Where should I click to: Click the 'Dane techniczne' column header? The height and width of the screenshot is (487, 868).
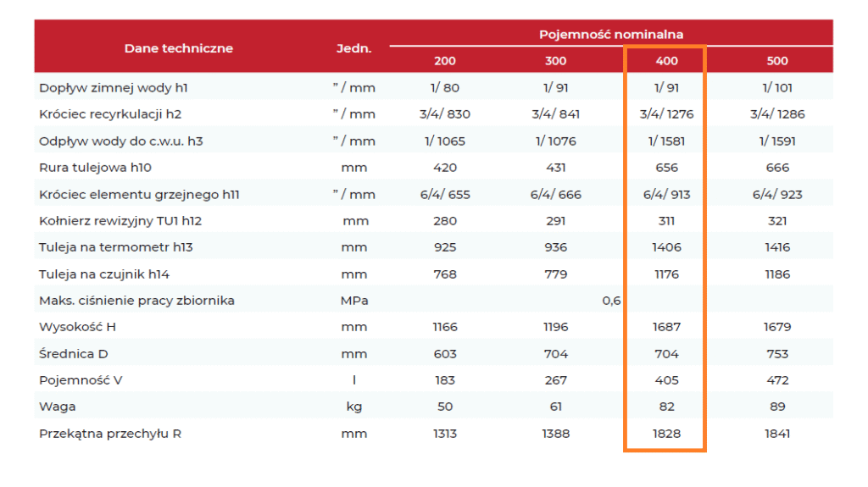pos(178,48)
